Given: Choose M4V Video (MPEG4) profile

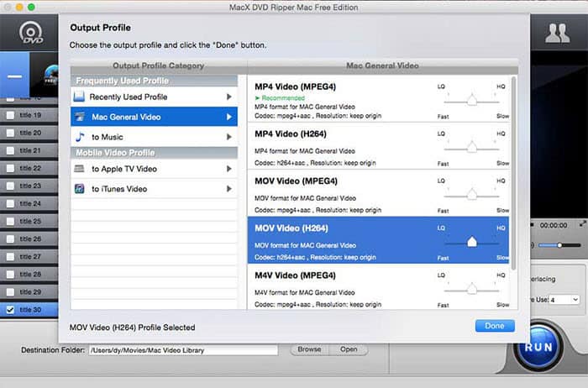Looking at the screenshot, I should [378, 287].
